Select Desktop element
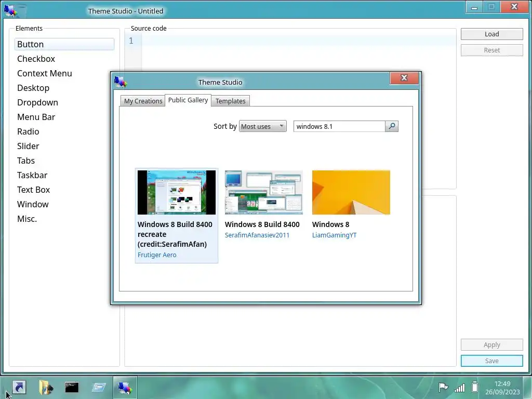532x399 pixels. [64, 88]
